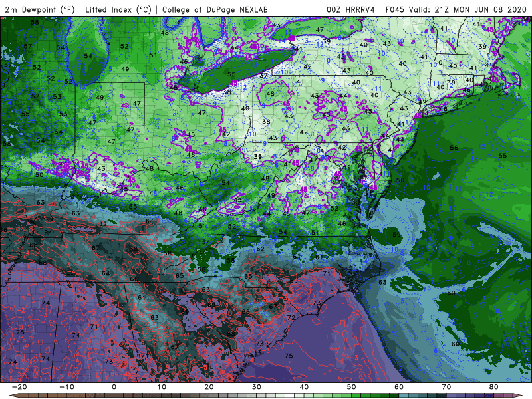532x399 pixels.
Task: Click the 72 dewpoint value in southeastern North Carolina
Action: 291,318
